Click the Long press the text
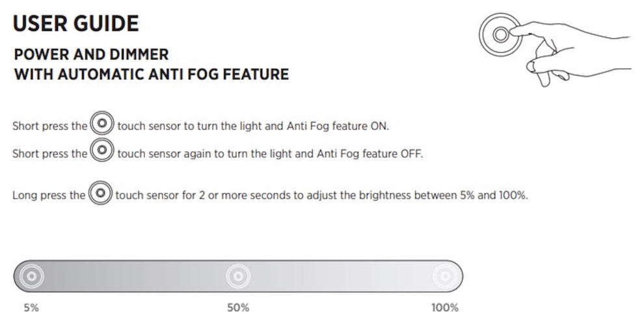This screenshot has height=324, width=644. point(49,195)
